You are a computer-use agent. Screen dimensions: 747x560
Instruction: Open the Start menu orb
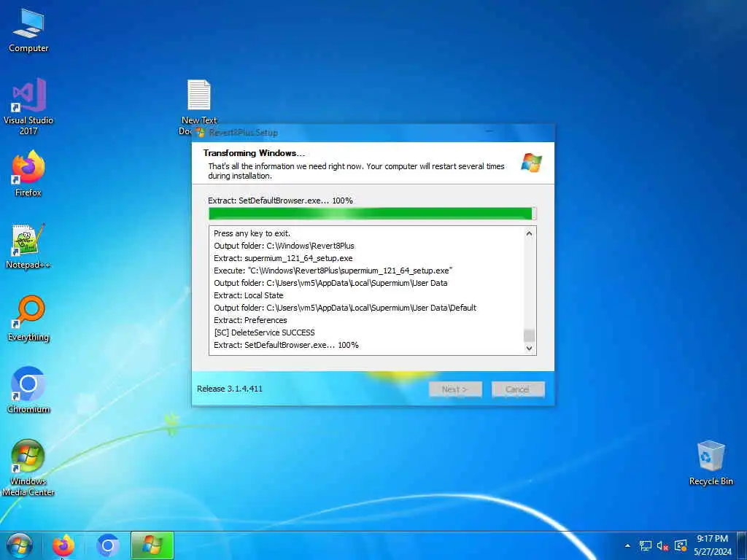coord(19,545)
